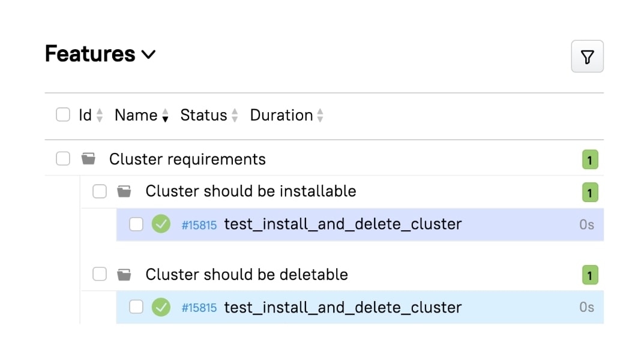Viewport: 644px width, 361px height.
Task: Open the Features dropdown chevron
Action: coord(149,55)
